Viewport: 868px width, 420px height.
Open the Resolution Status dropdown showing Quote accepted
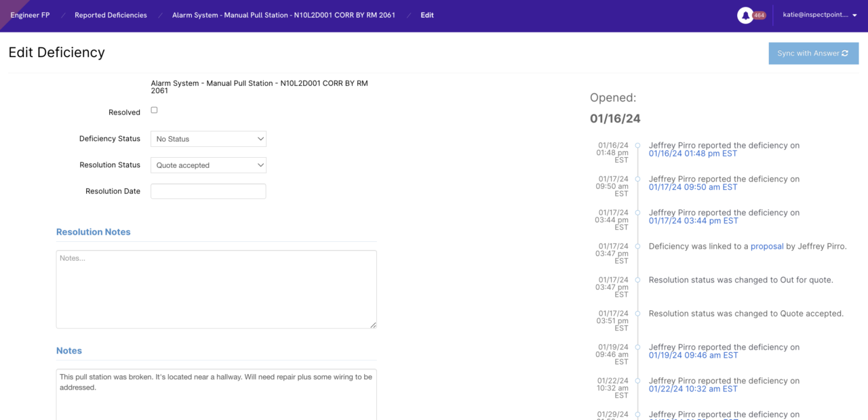(208, 165)
